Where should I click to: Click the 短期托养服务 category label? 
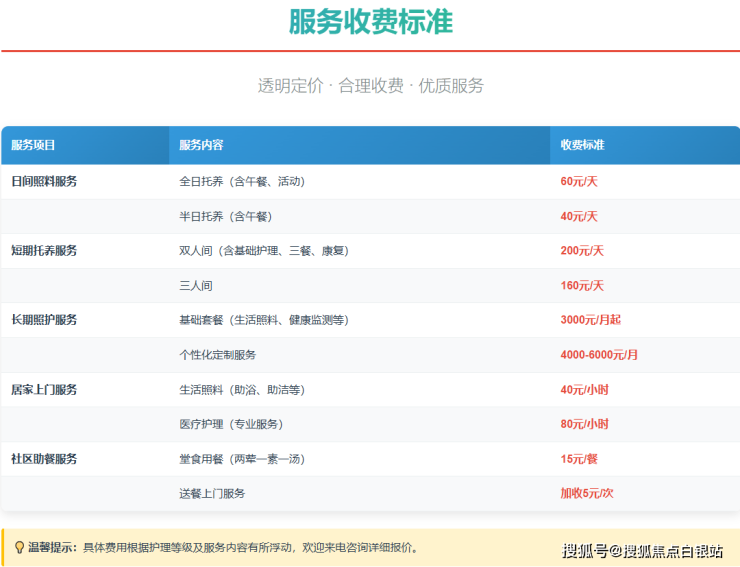coord(44,251)
